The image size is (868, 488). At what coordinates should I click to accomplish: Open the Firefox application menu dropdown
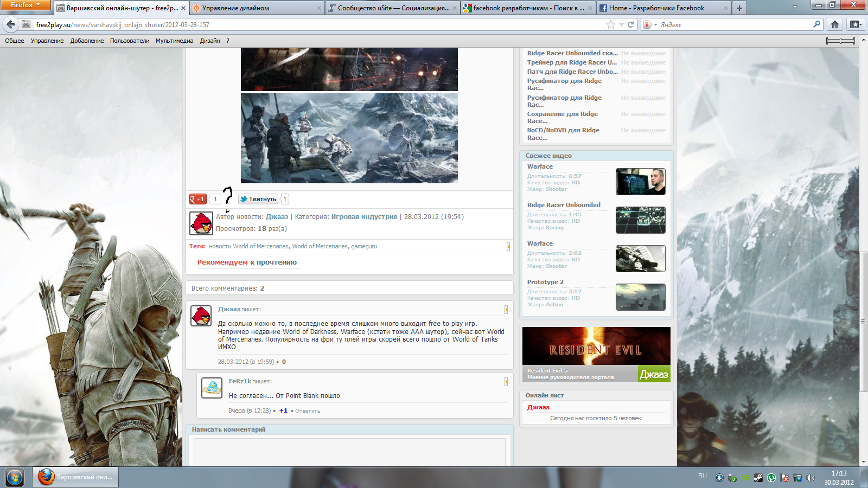pyautogui.click(x=25, y=5)
